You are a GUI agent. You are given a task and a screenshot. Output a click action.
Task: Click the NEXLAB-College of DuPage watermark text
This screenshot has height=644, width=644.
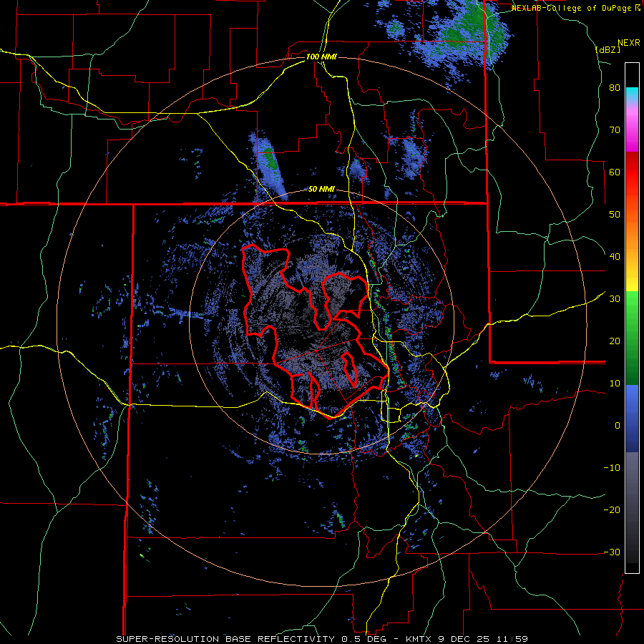click(x=575, y=8)
